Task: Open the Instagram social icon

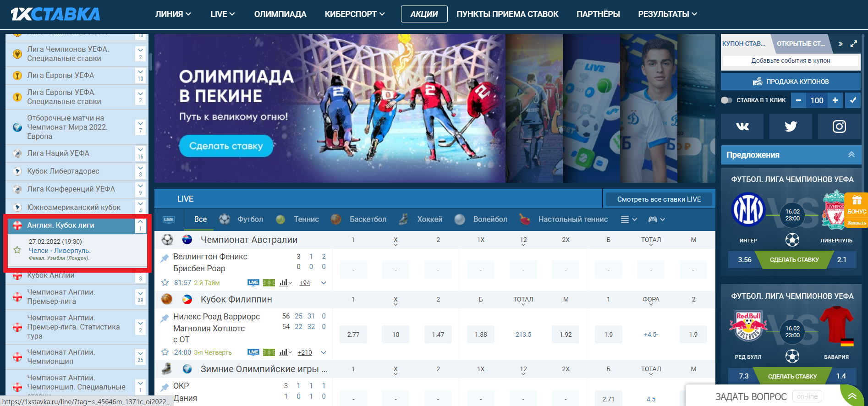Action: (839, 126)
